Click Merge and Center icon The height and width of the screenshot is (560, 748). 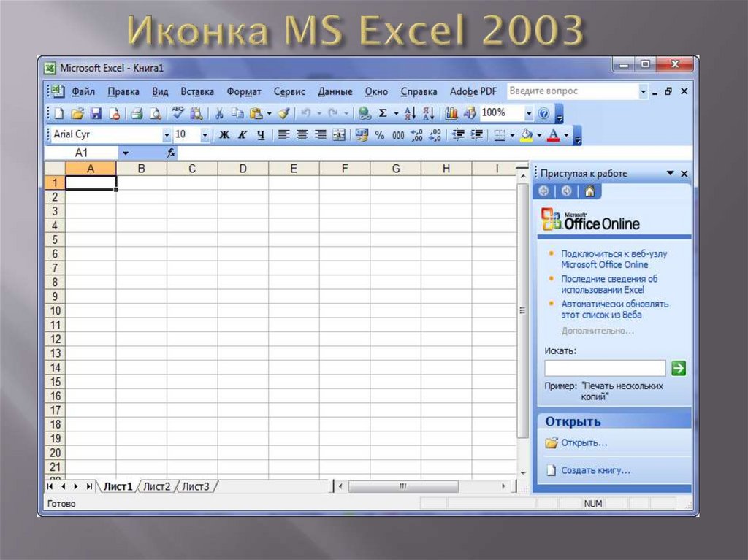[x=339, y=135]
